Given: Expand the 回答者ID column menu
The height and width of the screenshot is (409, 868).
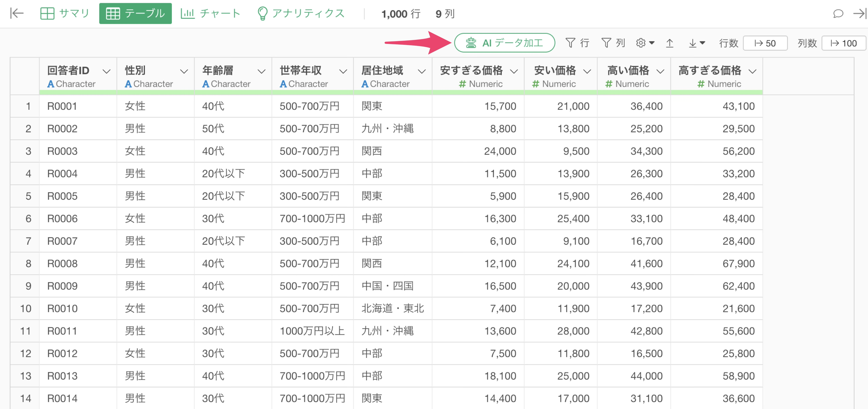Looking at the screenshot, I should point(106,71).
